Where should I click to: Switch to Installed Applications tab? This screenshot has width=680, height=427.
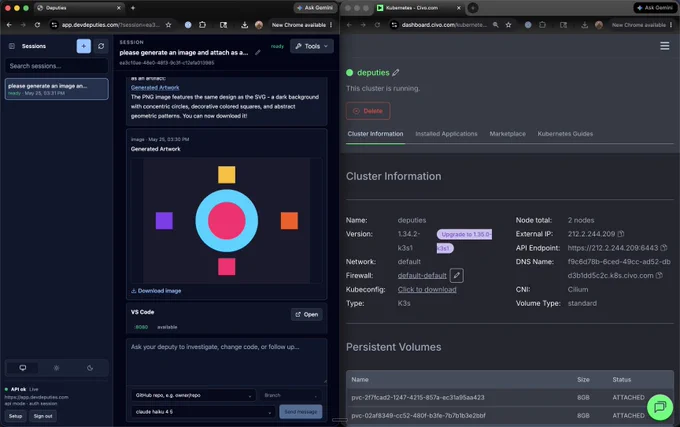[x=446, y=134]
